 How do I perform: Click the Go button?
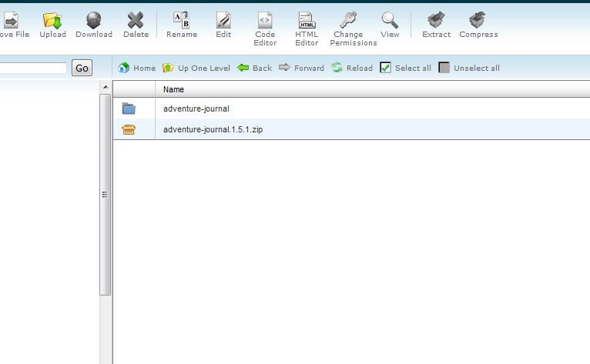(82, 68)
